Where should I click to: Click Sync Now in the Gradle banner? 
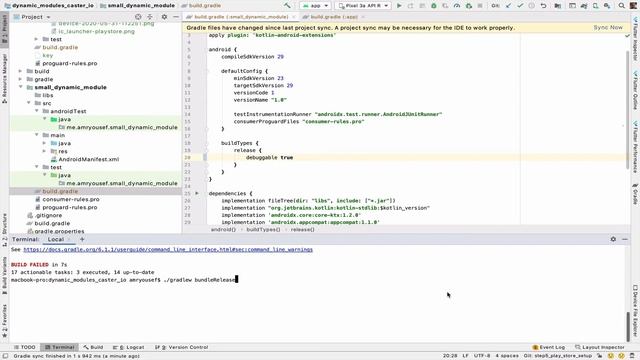[x=608, y=27]
